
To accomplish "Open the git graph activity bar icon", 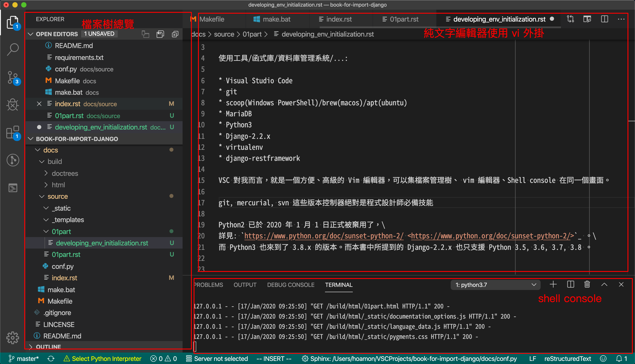I will pos(13,160).
